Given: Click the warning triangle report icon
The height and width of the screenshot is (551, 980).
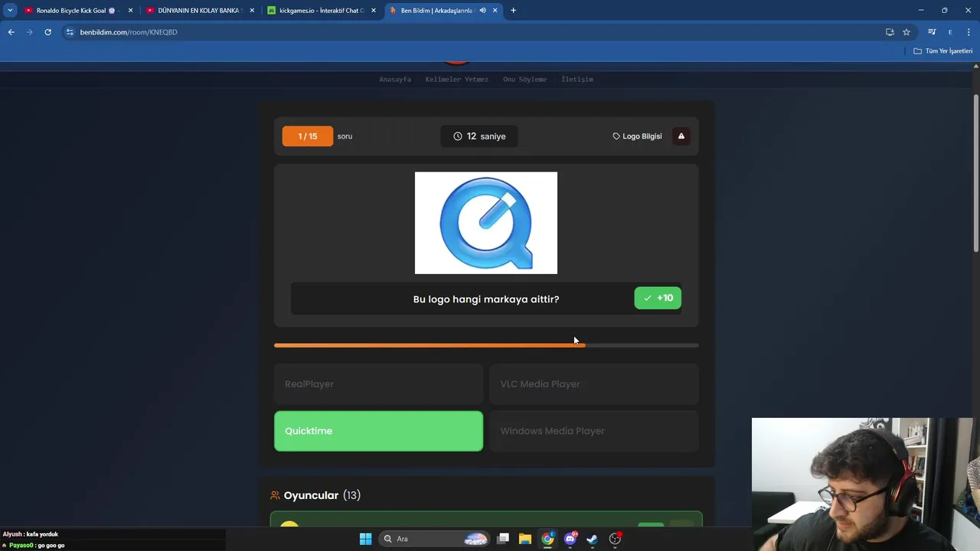Looking at the screenshot, I should click(681, 136).
